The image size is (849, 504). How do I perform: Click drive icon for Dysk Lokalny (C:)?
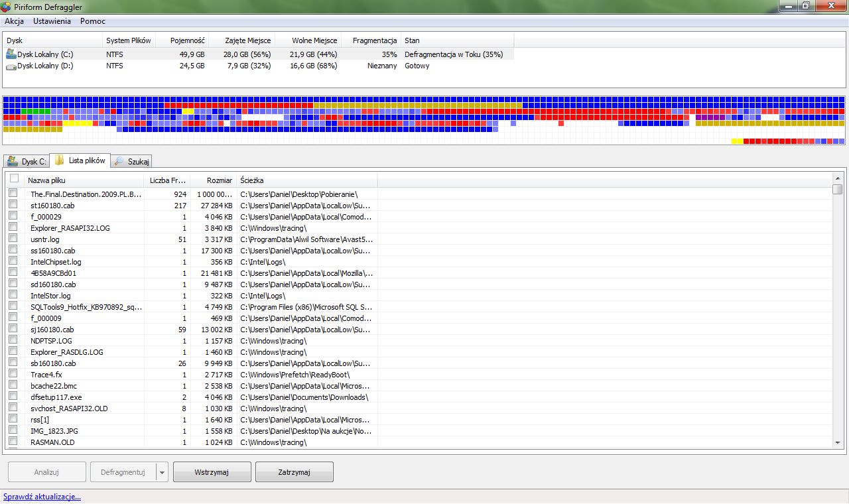click(x=11, y=54)
